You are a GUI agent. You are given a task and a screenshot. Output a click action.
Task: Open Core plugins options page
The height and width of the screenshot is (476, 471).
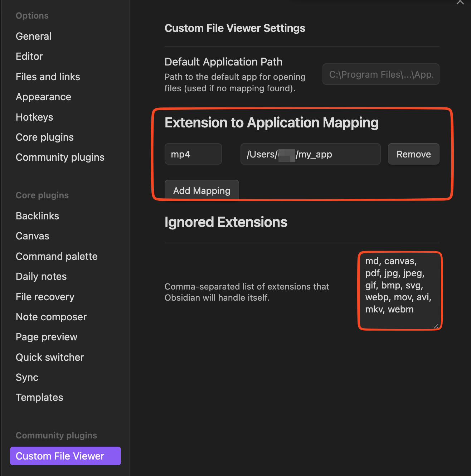[x=45, y=137]
